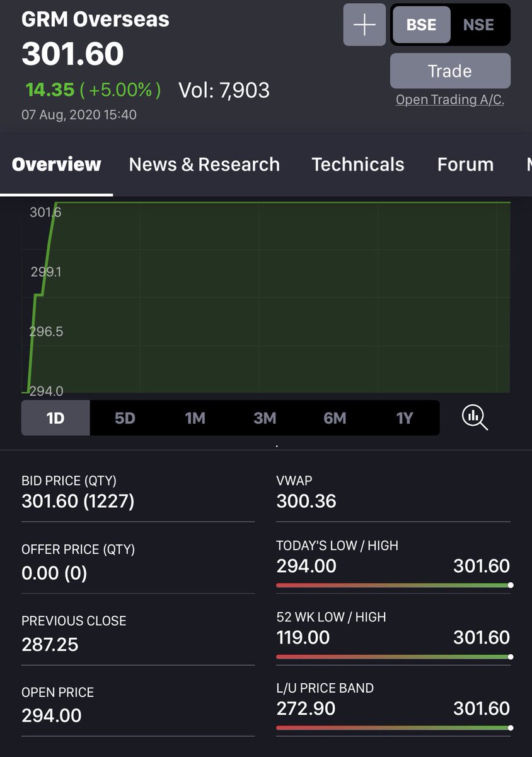Tap the bid price 301.60 (1227) value

[x=78, y=502]
